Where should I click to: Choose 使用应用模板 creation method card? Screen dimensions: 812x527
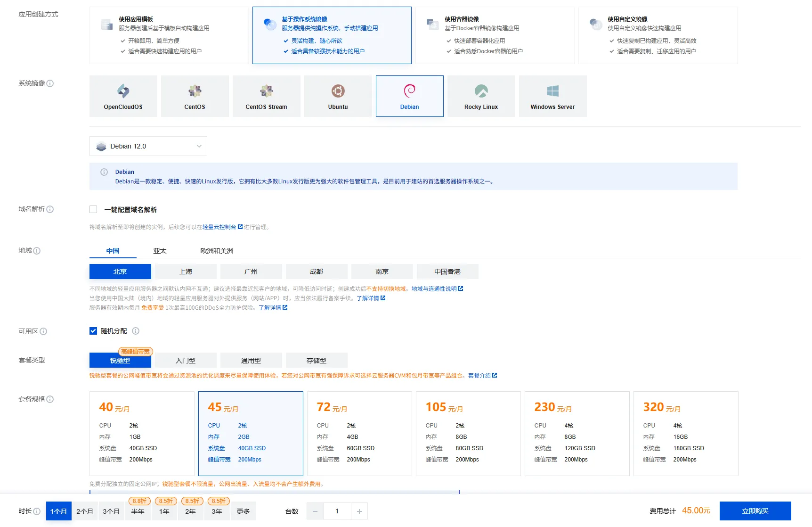169,35
